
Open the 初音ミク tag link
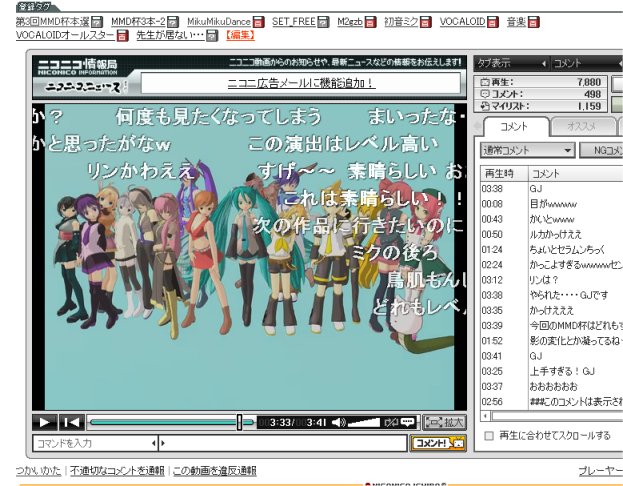coord(401,22)
